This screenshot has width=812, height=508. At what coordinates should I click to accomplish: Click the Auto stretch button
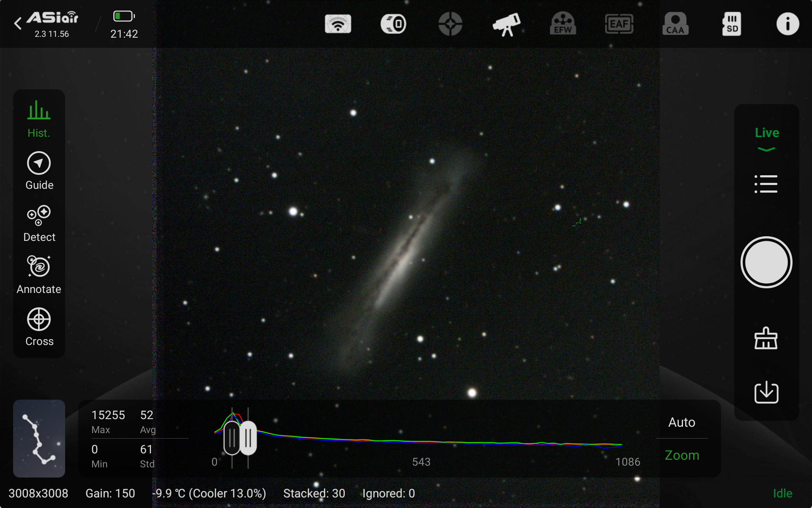(x=682, y=422)
